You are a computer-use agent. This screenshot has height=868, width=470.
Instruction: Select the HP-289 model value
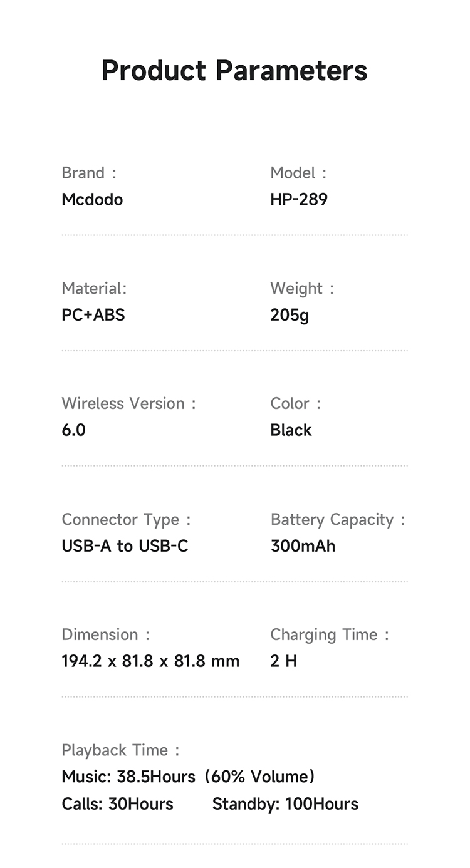pyautogui.click(x=299, y=200)
